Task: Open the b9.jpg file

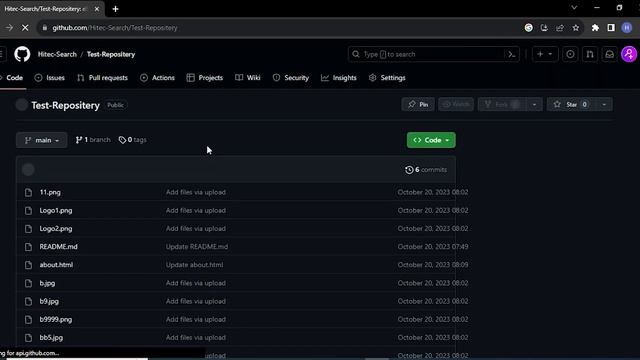Action: [x=49, y=301]
